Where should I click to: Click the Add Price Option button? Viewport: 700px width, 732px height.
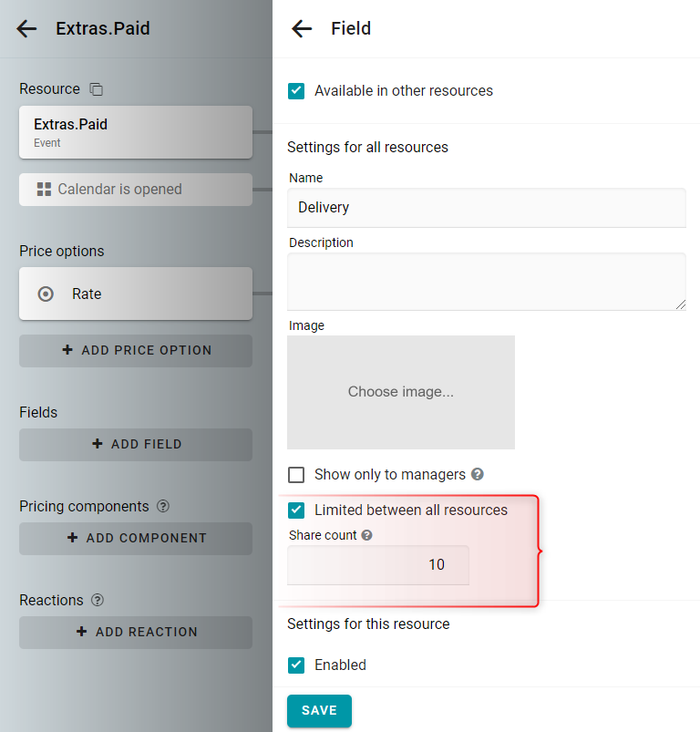pos(136,351)
